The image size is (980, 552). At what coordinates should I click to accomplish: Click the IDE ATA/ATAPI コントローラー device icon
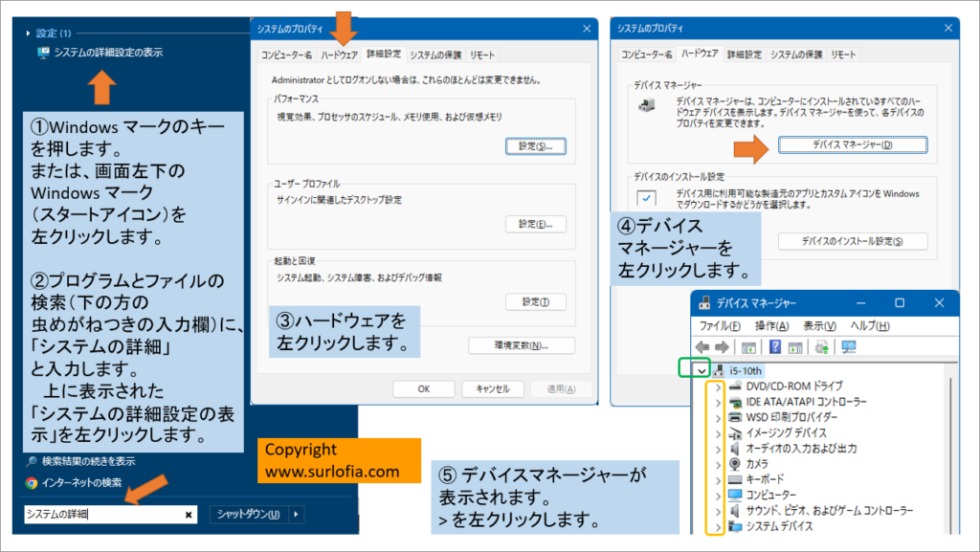tap(735, 403)
